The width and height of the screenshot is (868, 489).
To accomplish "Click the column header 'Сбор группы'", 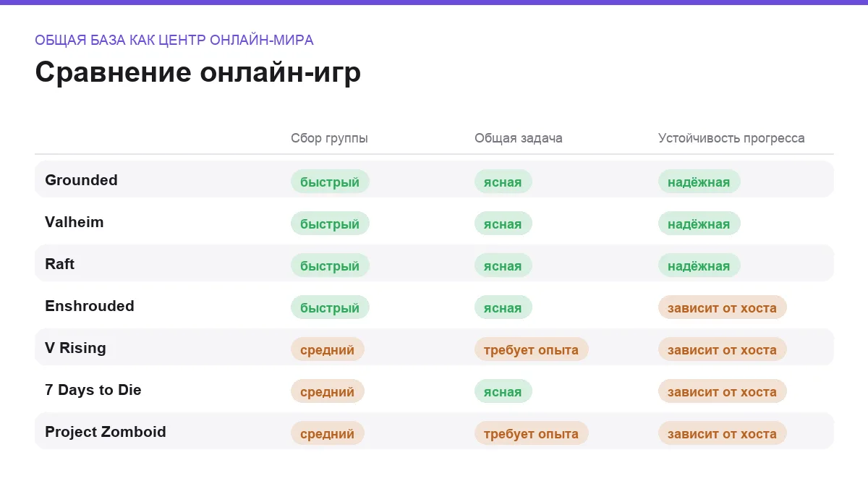I will pyautogui.click(x=329, y=138).
